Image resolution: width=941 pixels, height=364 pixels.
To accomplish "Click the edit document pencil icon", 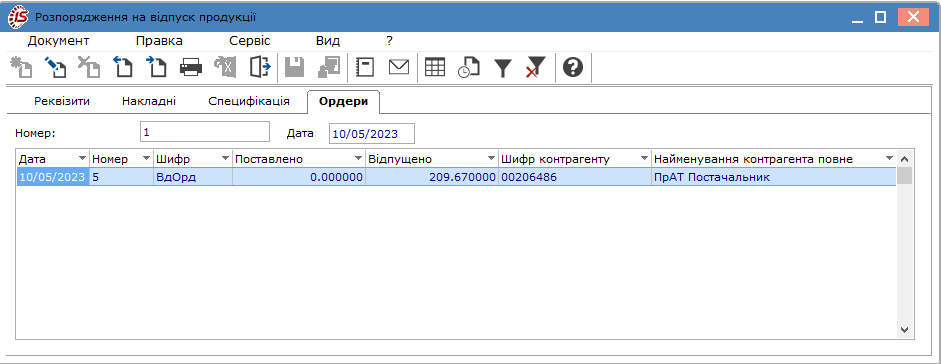I will 55,67.
